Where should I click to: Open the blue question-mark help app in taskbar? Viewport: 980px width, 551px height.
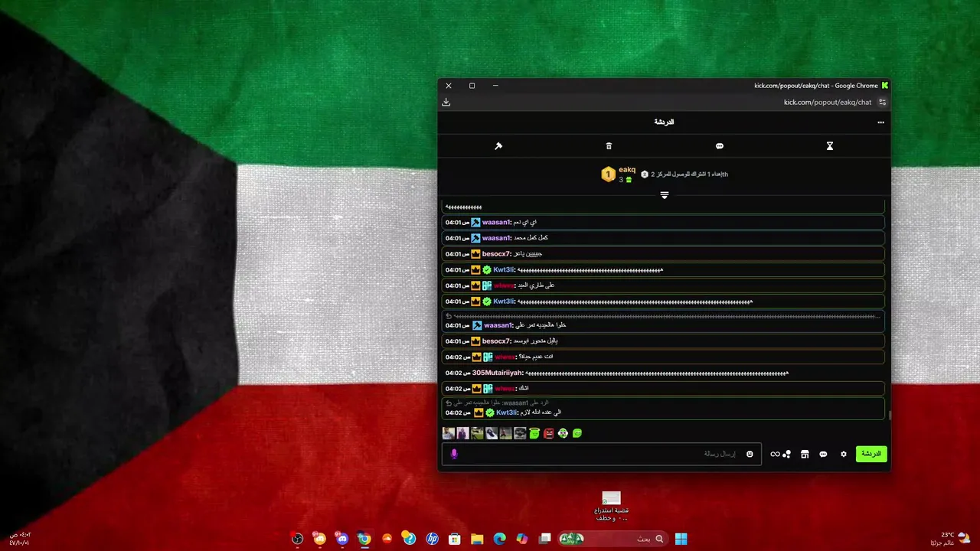pos(410,539)
